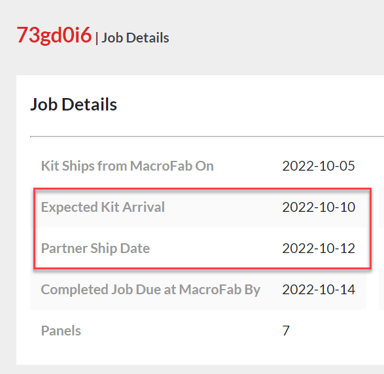Select the 2022-10-14 job due date value

tap(319, 289)
